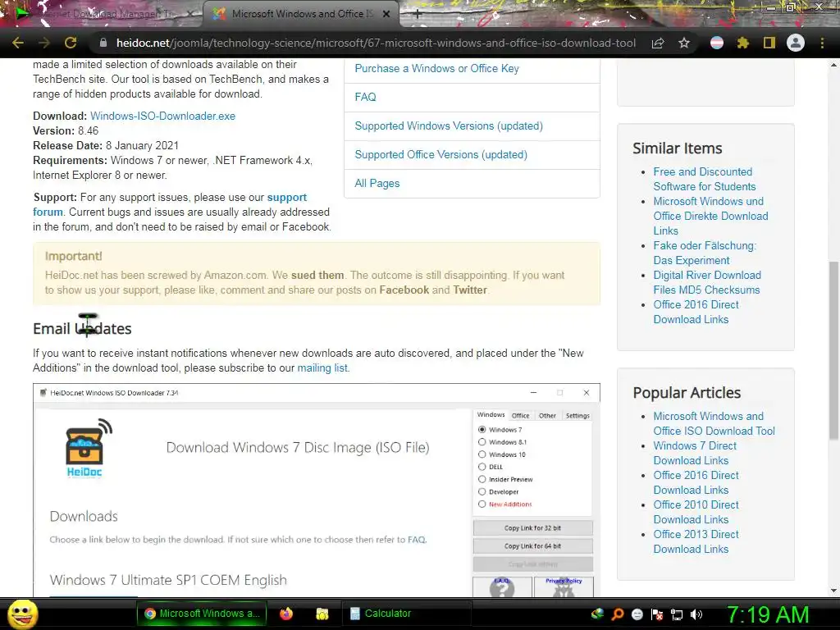Select the Windows 7 radio button
This screenshot has height=630, width=840.
tap(482, 430)
